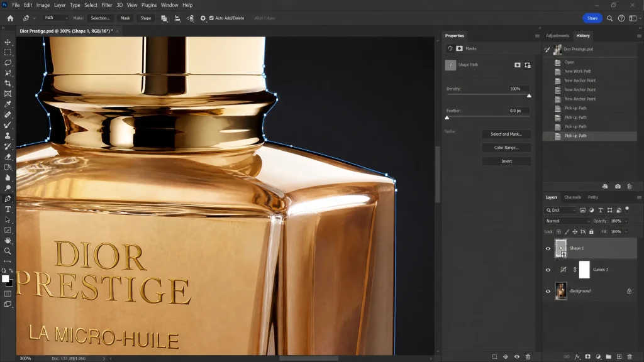
Task: Click the Share button
Action: click(592, 18)
